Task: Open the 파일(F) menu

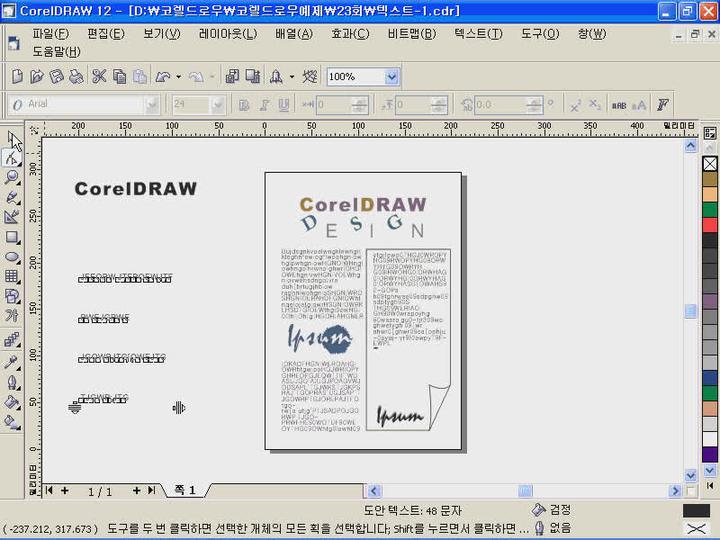Action: click(51, 34)
